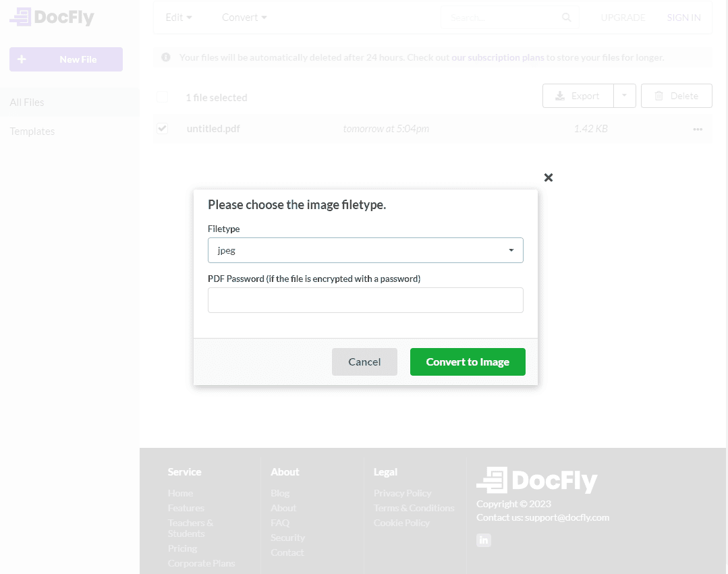Screen dimensions: 728x574
Task: Open the FAQ footer link
Action: [280, 523]
